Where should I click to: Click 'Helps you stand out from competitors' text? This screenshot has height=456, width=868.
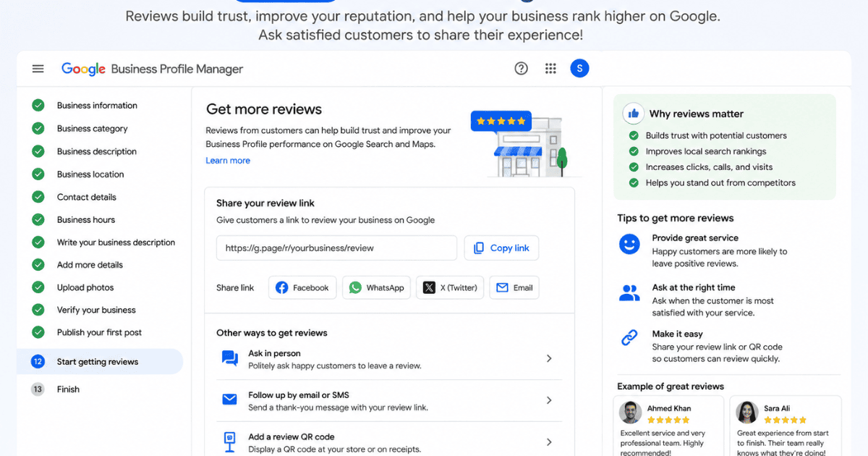(720, 183)
